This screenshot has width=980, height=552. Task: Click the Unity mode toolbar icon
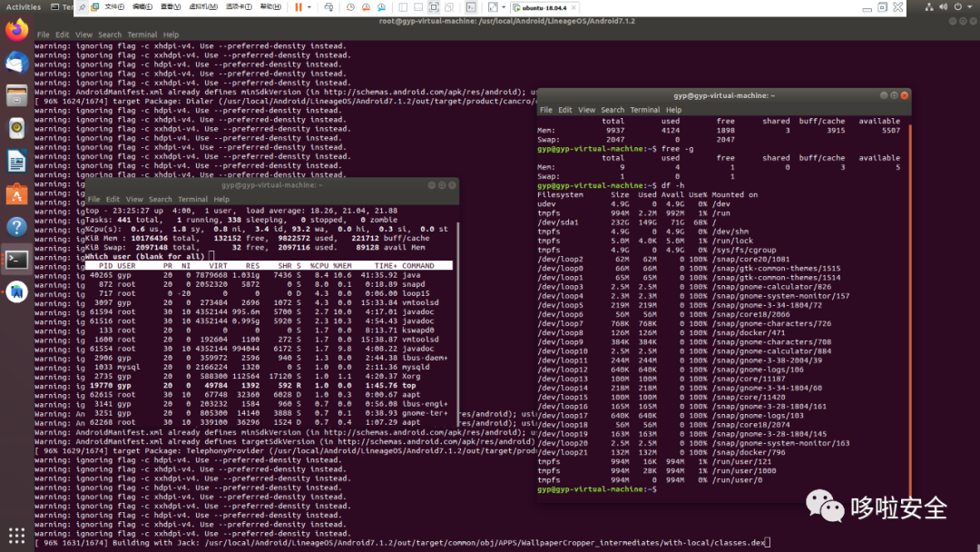[x=449, y=7]
